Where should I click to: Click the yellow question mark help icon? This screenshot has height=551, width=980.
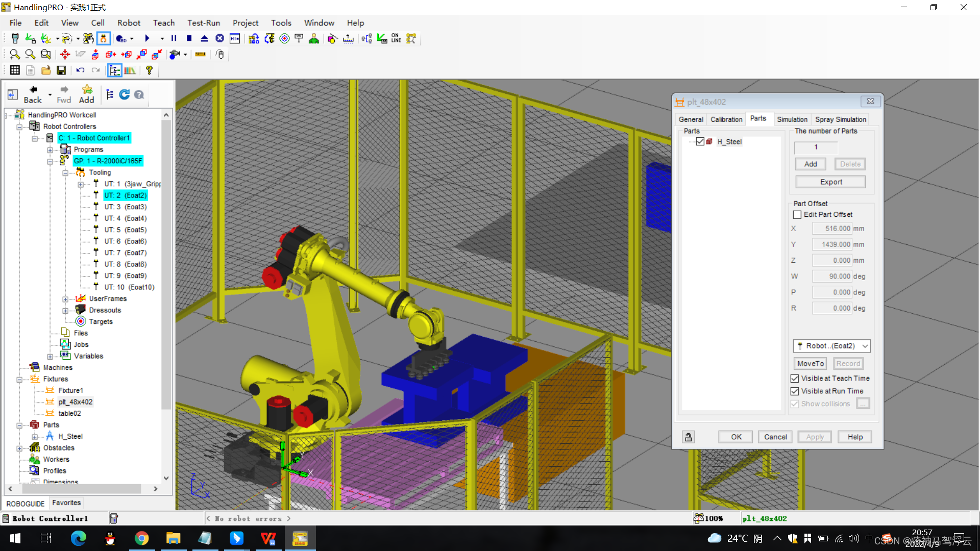click(149, 70)
